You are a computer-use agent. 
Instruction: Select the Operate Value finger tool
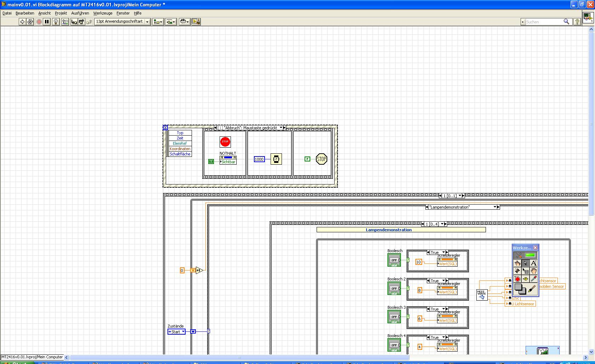pos(517,263)
